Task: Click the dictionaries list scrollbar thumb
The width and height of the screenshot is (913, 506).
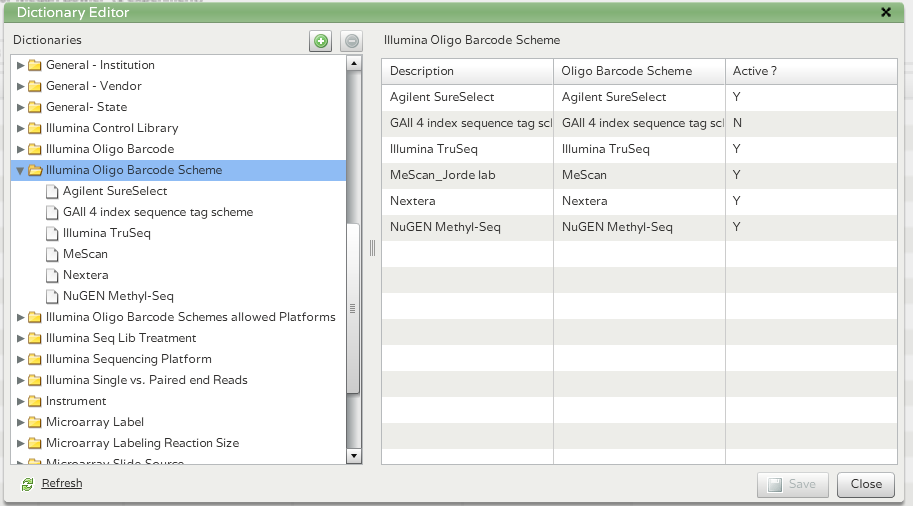Action: [x=353, y=309]
